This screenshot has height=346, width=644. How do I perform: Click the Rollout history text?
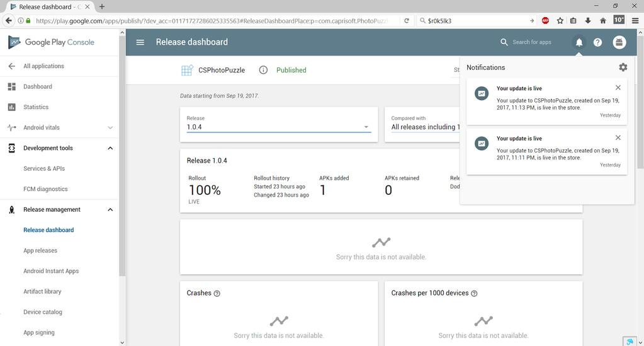pyautogui.click(x=271, y=178)
